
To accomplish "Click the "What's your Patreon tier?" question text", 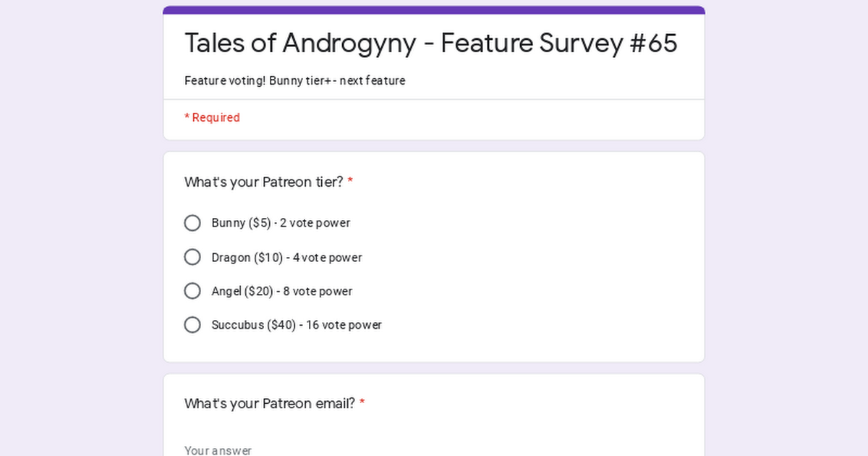I will [x=264, y=182].
